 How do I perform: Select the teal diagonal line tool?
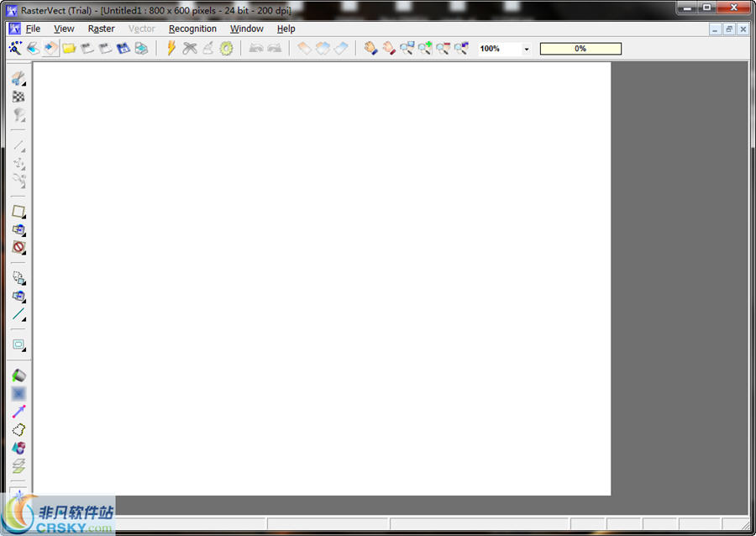click(18, 314)
